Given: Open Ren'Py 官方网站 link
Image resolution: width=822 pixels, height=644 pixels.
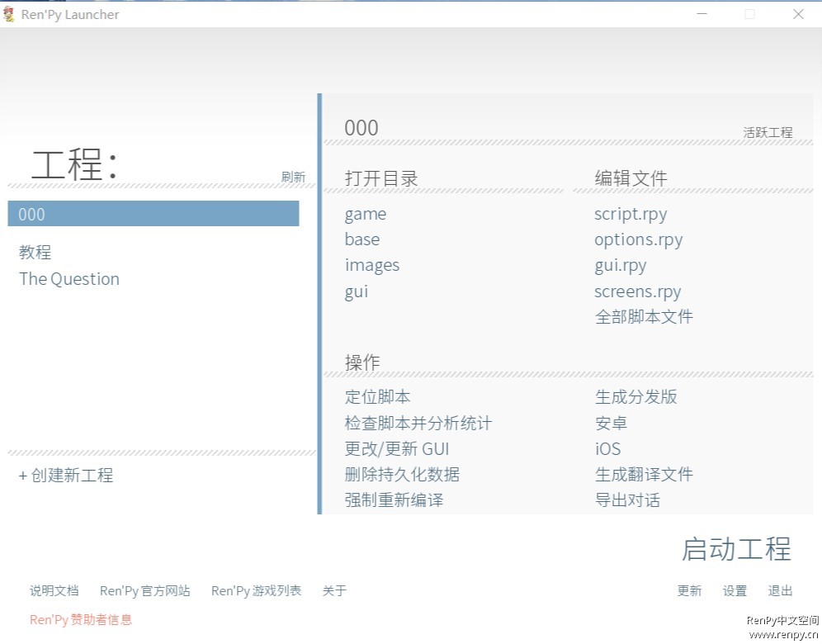Looking at the screenshot, I should coord(145,591).
